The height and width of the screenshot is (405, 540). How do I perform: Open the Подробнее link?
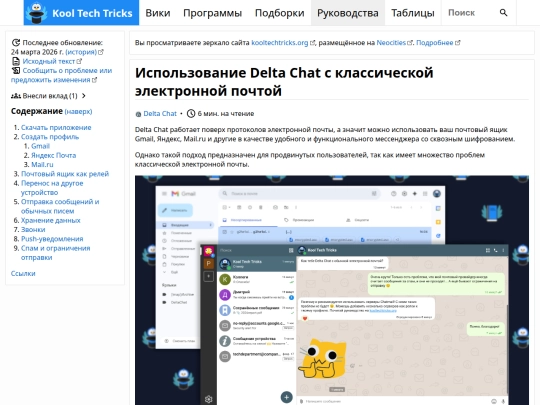point(438,43)
